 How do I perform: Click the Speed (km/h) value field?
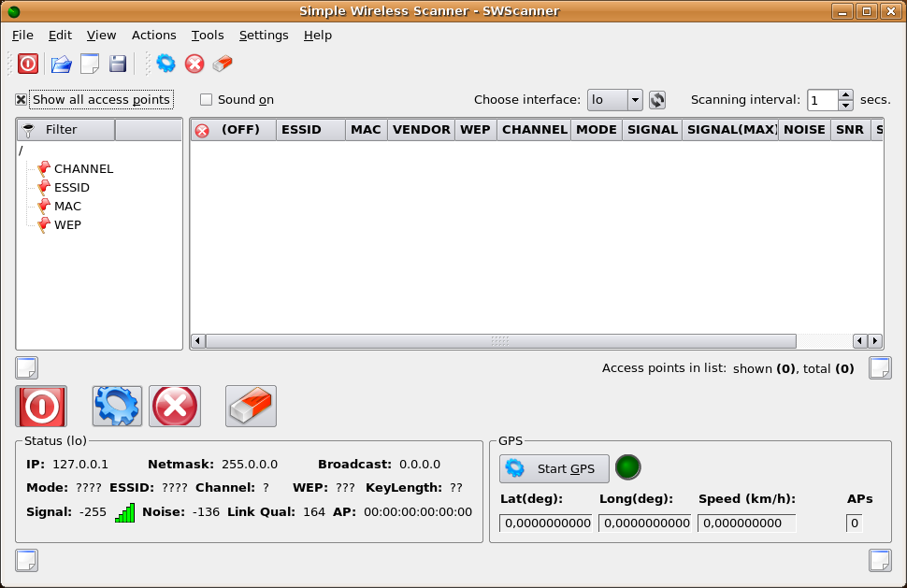[x=747, y=523]
